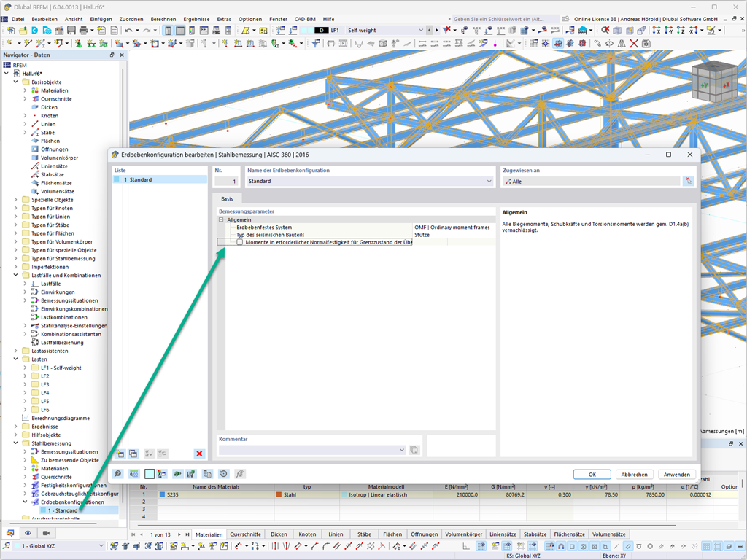Click the Undo arrow in the main toolbar
The image size is (747, 560).
click(x=129, y=31)
